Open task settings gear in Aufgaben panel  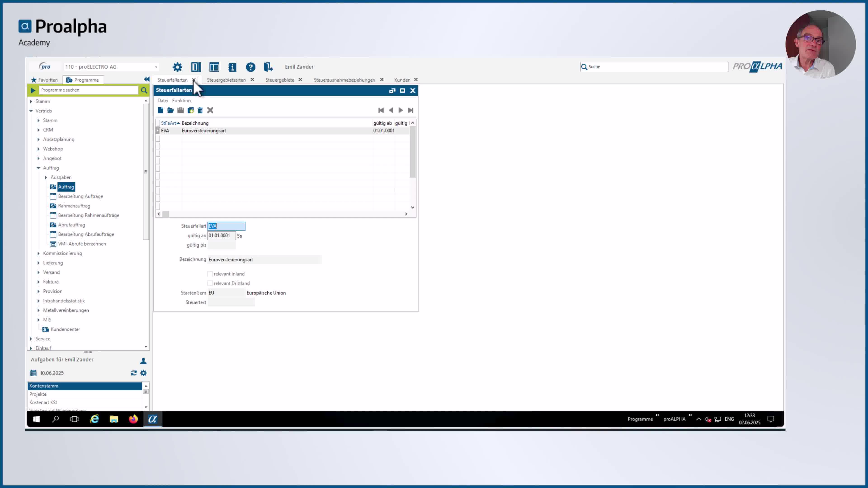(x=144, y=373)
